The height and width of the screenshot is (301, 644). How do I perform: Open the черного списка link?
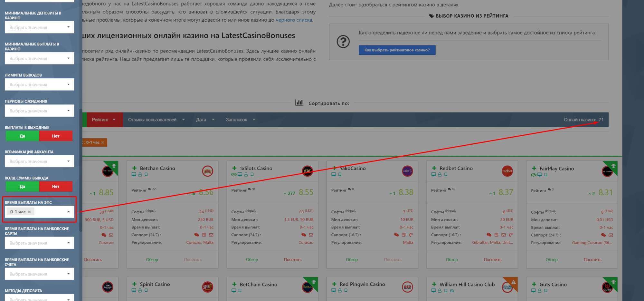(294, 20)
